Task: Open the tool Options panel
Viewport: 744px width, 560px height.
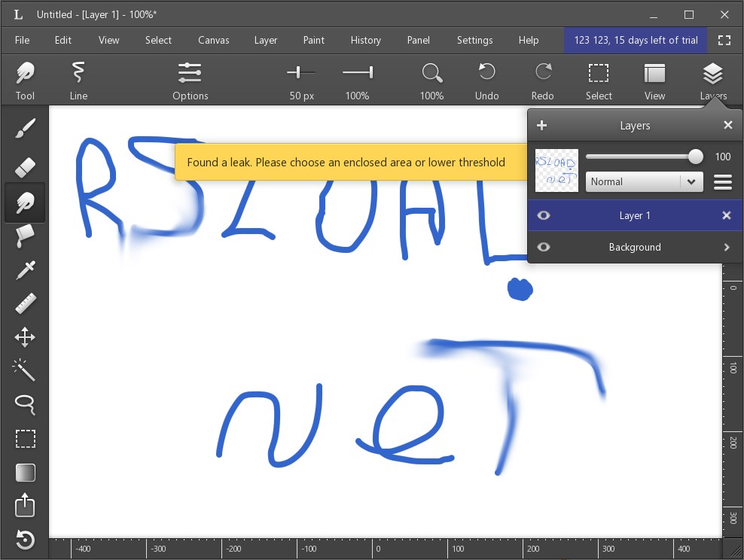Action: (x=190, y=81)
